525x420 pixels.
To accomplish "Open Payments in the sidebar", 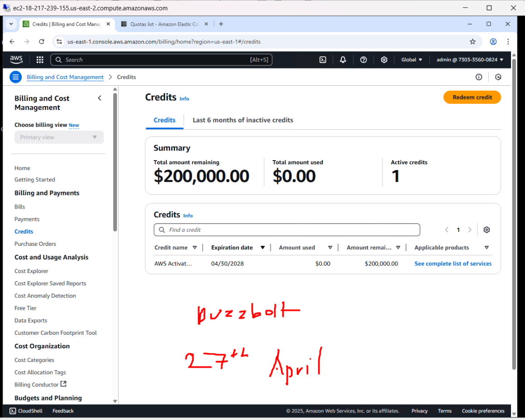I will click(27, 219).
